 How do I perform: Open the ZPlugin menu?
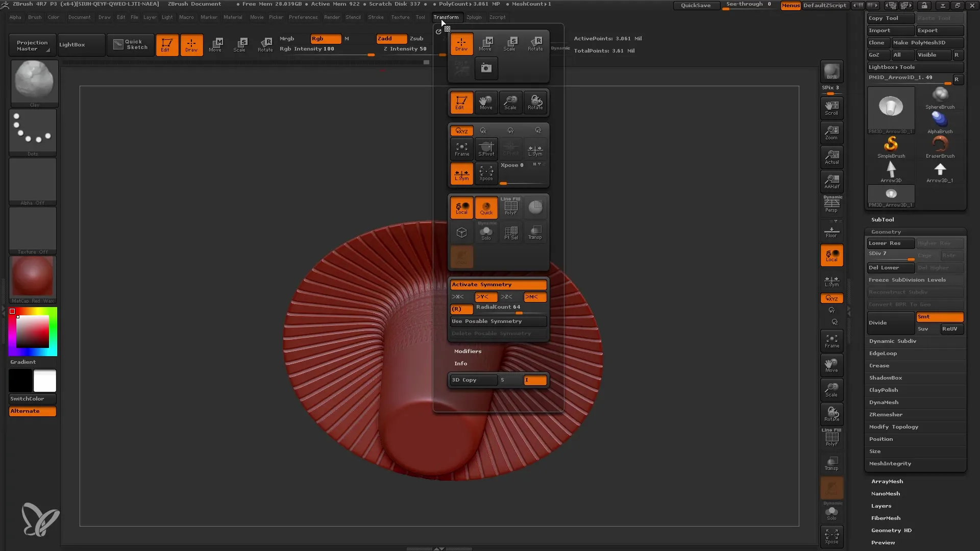473,17
